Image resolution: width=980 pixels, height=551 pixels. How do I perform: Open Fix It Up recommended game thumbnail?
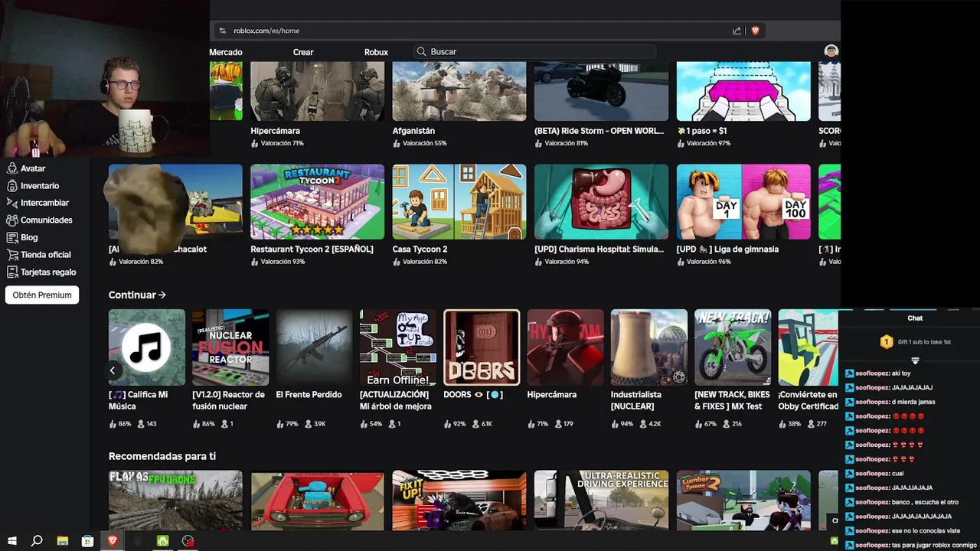pyautogui.click(x=459, y=500)
